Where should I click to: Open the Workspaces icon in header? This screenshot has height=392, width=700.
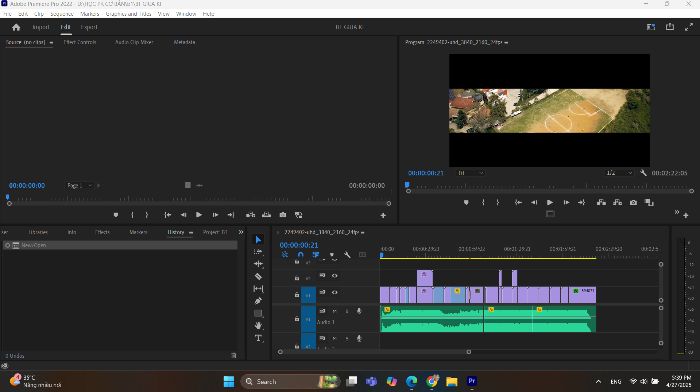coord(651,27)
